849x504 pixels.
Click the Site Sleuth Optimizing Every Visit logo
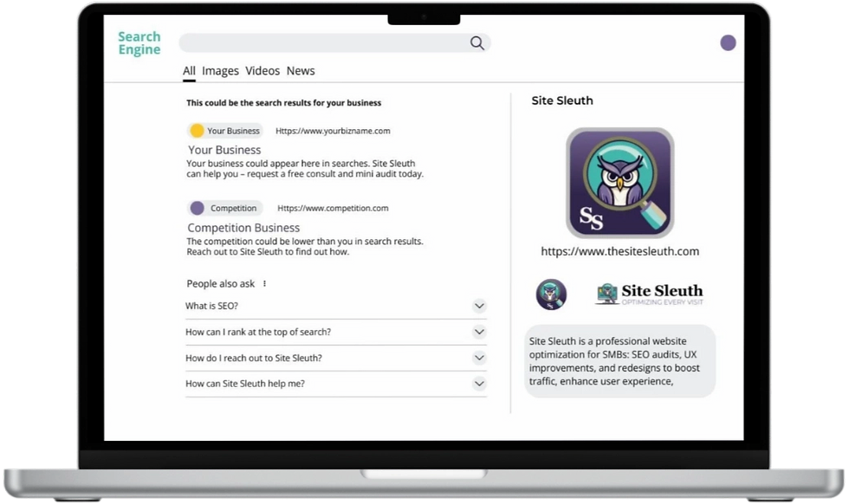(x=649, y=294)
